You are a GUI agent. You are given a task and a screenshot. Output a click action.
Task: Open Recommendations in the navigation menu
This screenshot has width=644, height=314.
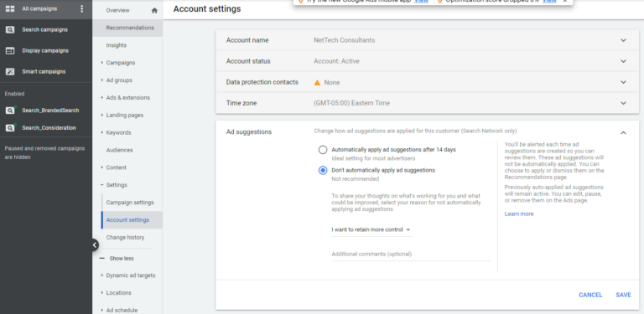click(130, 28)
